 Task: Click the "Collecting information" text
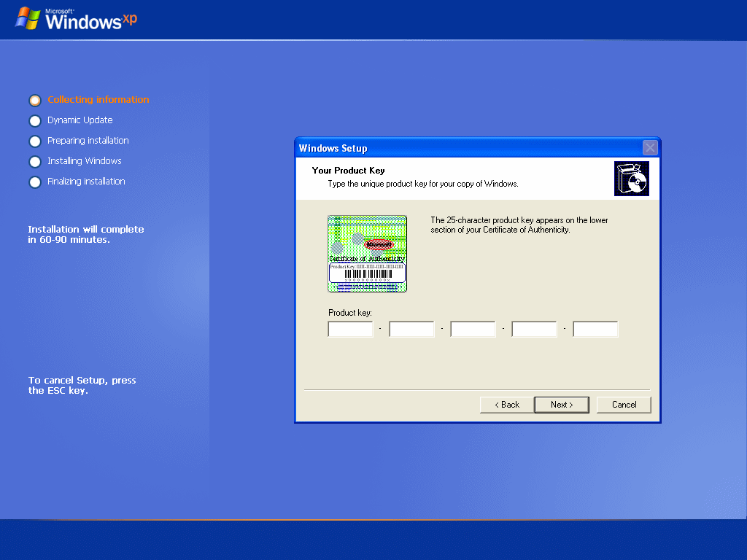98,99
